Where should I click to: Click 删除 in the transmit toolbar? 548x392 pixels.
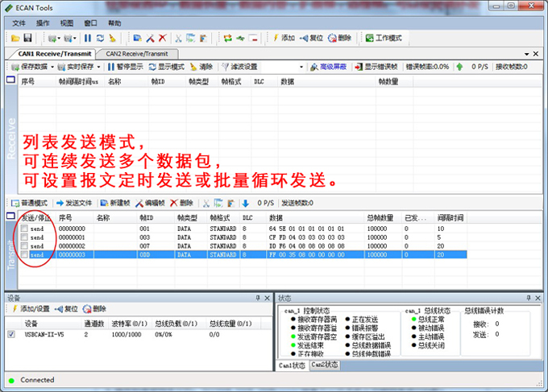181,203
